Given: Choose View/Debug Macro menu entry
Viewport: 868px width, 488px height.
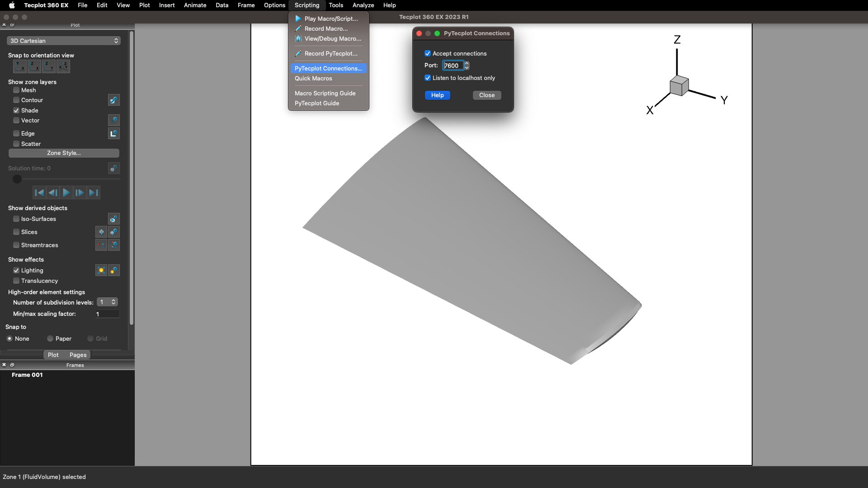Looking at the screenshot, I should point(329,38).
